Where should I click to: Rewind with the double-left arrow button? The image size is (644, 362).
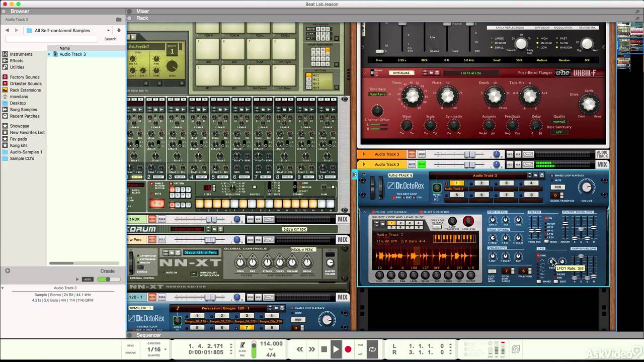tap(300, 349)
